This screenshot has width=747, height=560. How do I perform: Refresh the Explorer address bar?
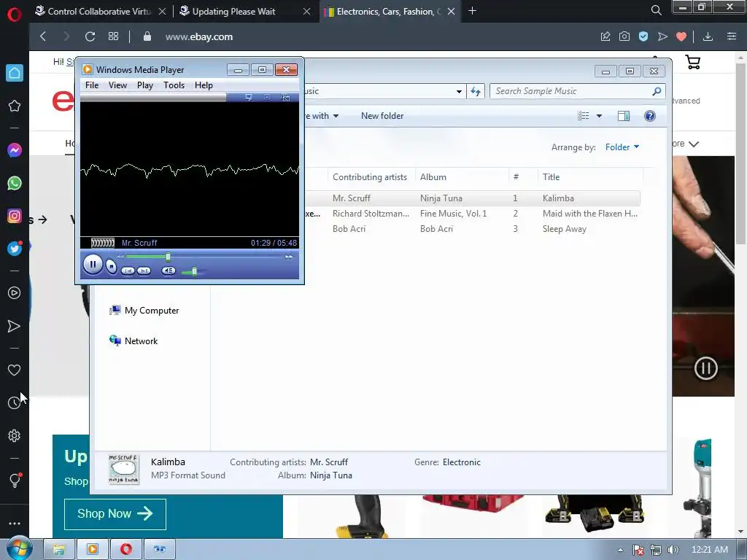point(476,91)
